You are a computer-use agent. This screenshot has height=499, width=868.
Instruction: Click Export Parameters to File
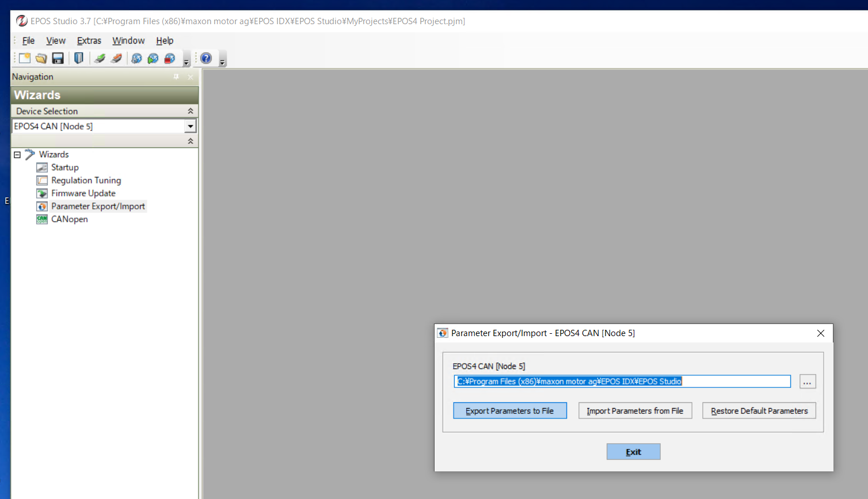point(510,411)
